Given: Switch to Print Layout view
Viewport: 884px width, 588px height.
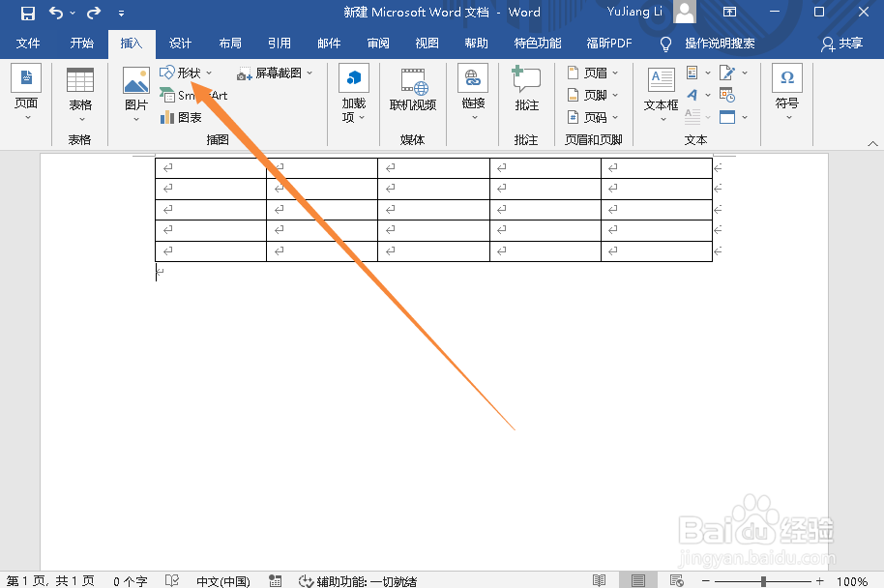Looking at the screenshot, I should point(638,580).
